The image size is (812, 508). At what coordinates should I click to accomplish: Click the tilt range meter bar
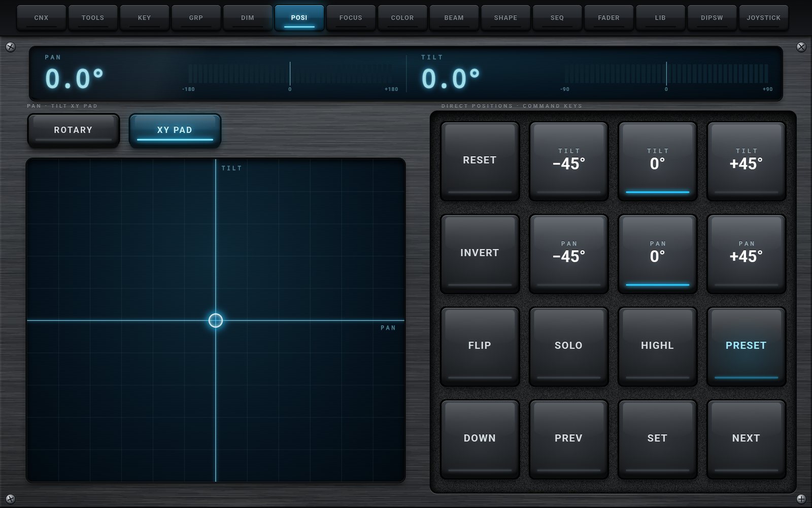pos(666,74)
